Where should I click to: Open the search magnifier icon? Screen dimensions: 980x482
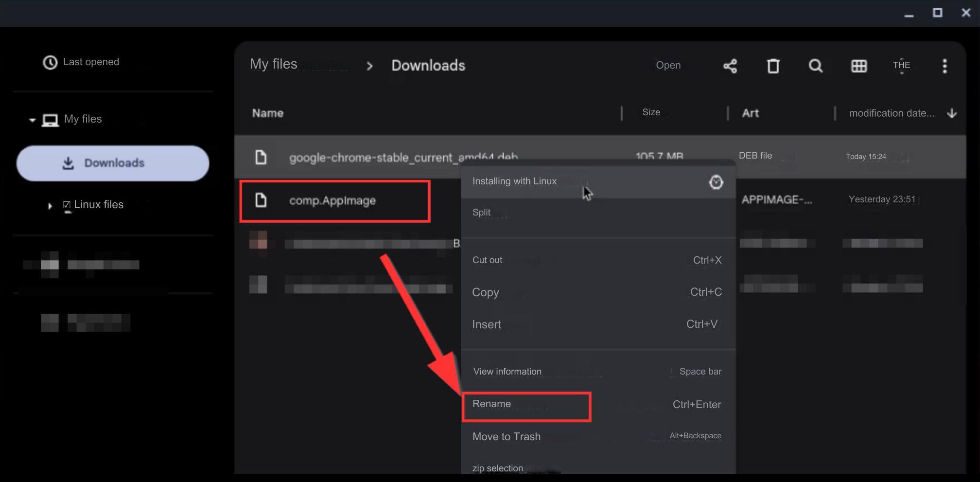point(816,66)
